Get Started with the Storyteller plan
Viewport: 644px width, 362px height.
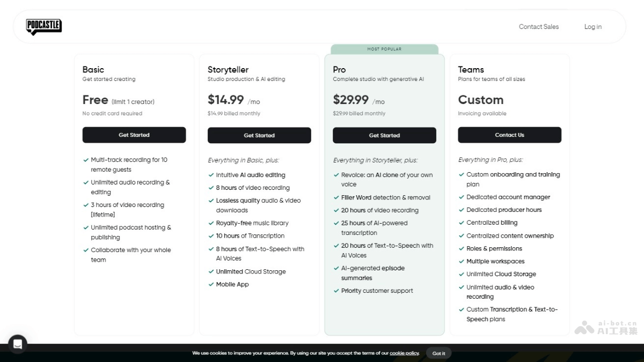259,135
